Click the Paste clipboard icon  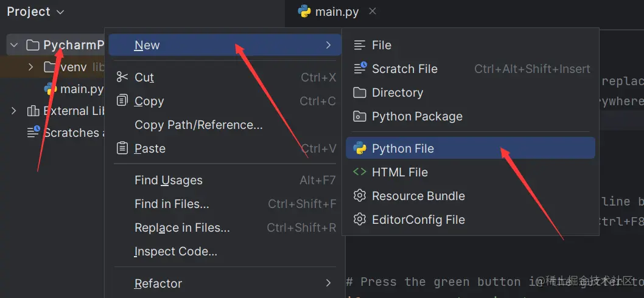pyautogui.click(x=122, y=148)
